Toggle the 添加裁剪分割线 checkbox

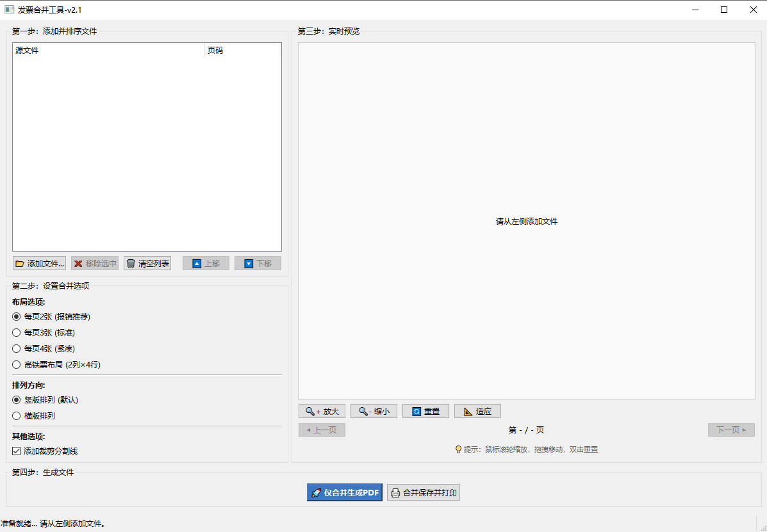(17, 451)
